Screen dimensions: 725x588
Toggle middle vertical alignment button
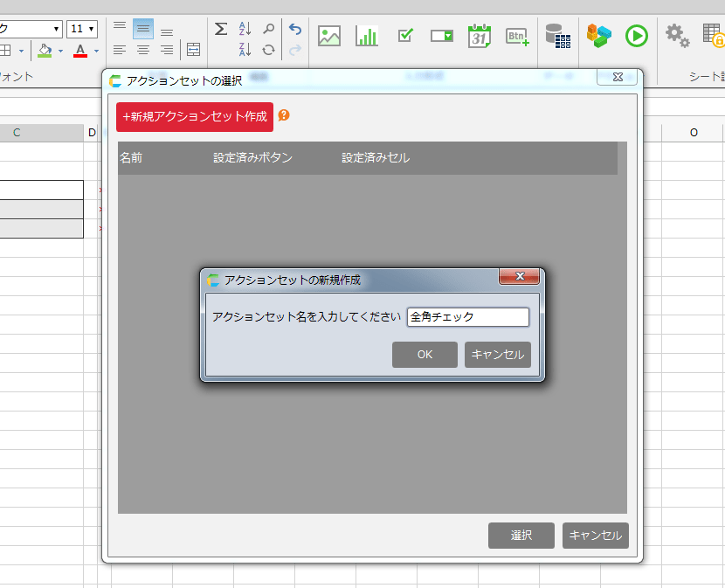pyautogui.click(x=143, y=30)
